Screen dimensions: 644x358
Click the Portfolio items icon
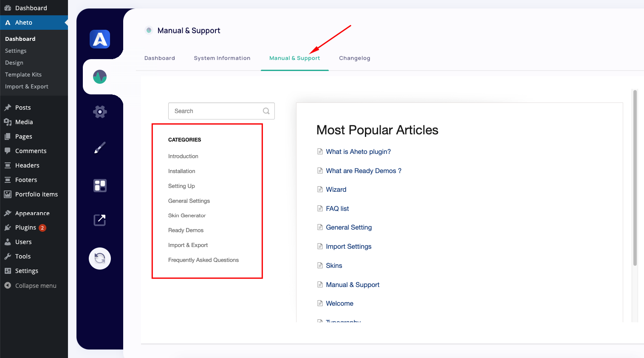pos(8,194)
